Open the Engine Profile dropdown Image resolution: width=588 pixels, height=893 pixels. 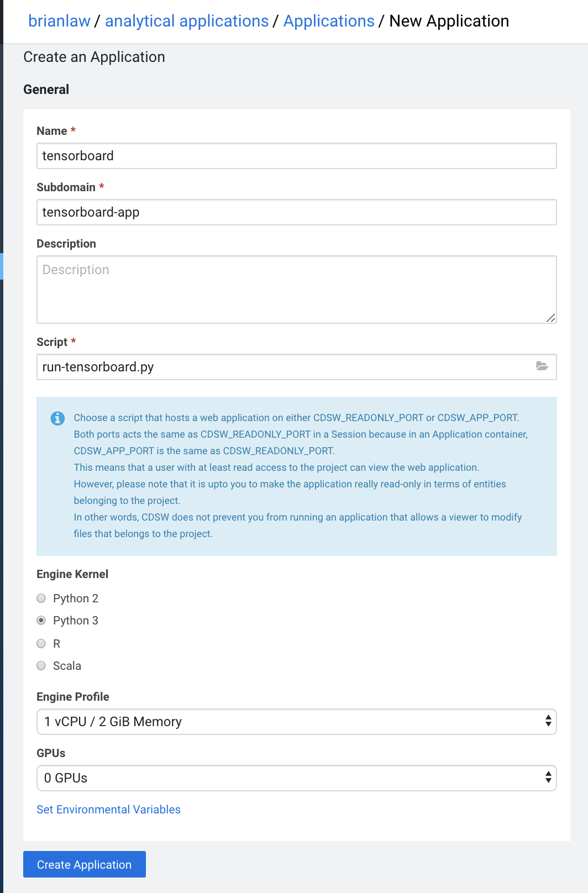tap(296, 722)
